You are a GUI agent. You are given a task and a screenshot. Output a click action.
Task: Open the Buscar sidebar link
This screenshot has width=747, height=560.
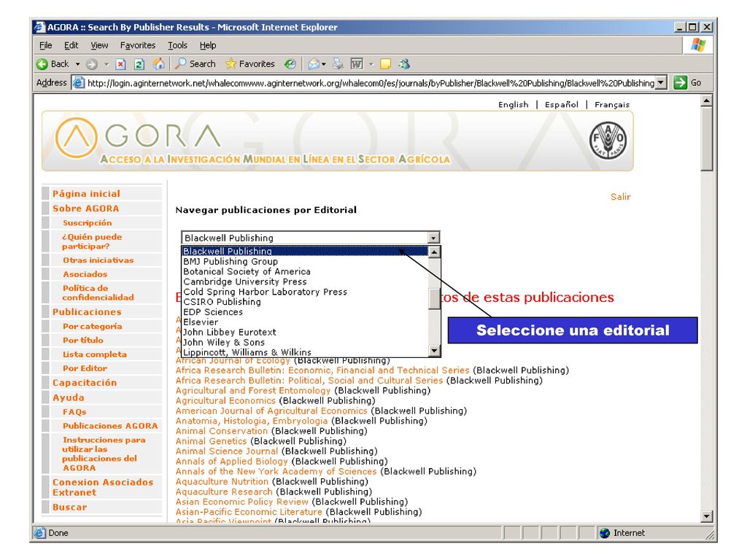69,507
